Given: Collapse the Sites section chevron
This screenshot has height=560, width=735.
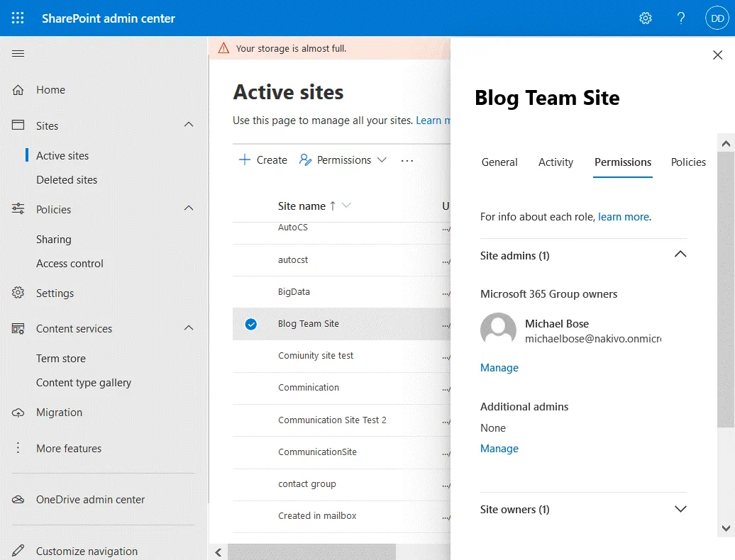Looking at the screenshot, I should point(188,125).
